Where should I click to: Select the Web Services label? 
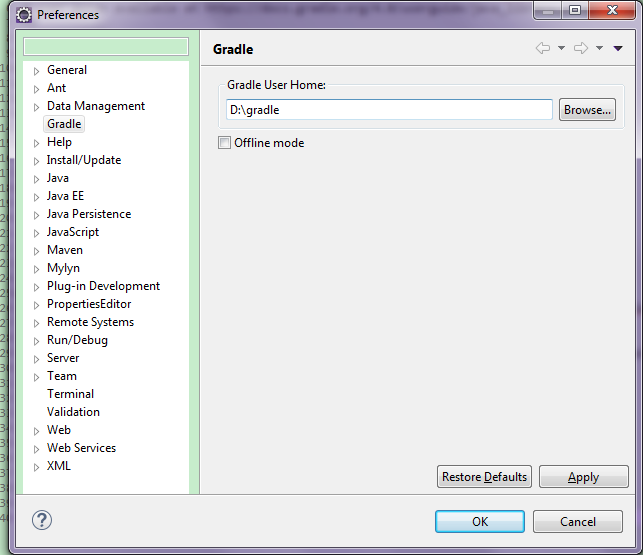[x=82, y=448]
